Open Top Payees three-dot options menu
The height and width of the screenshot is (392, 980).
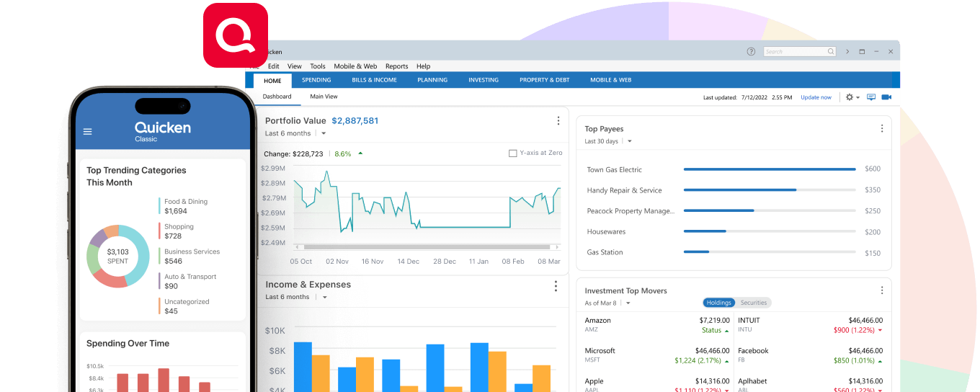coord(881,129)
